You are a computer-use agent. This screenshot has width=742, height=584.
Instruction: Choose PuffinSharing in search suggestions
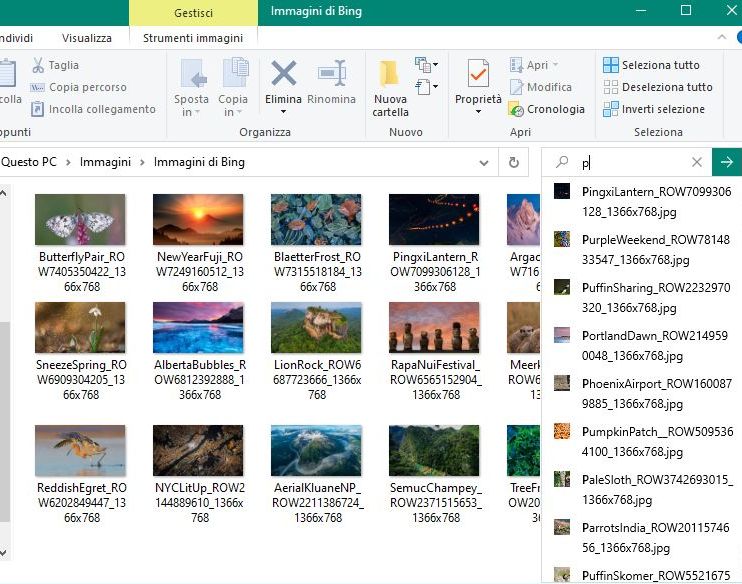coord(642,298)
